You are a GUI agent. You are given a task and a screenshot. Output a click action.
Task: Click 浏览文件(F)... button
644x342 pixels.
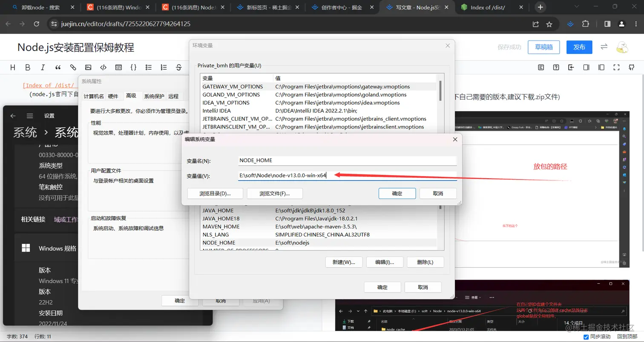point(275,194)
